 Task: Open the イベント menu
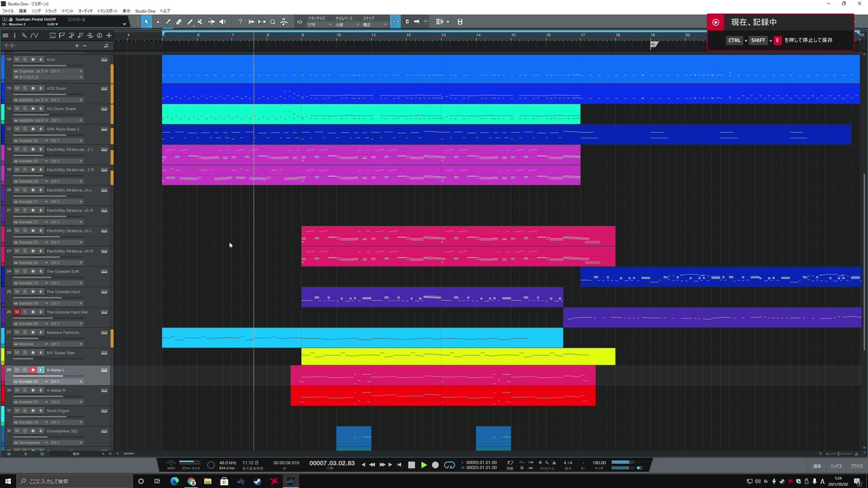(68, 12)
